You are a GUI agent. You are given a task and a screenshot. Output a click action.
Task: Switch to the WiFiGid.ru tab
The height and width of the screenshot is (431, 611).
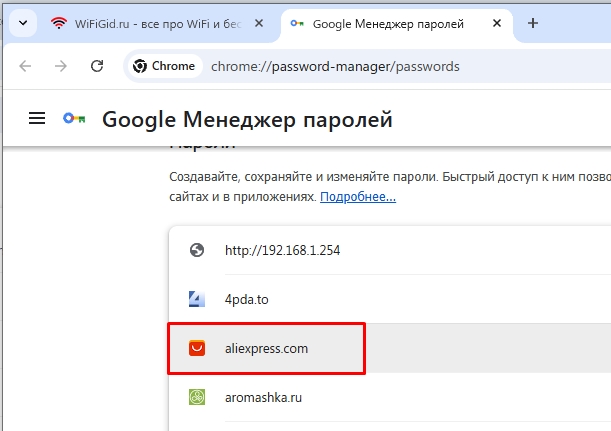coord(150,23)
